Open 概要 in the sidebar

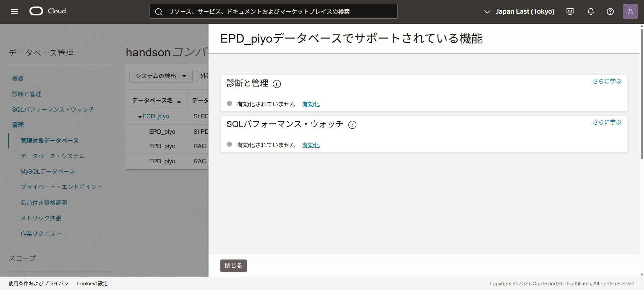click(18, 78)
